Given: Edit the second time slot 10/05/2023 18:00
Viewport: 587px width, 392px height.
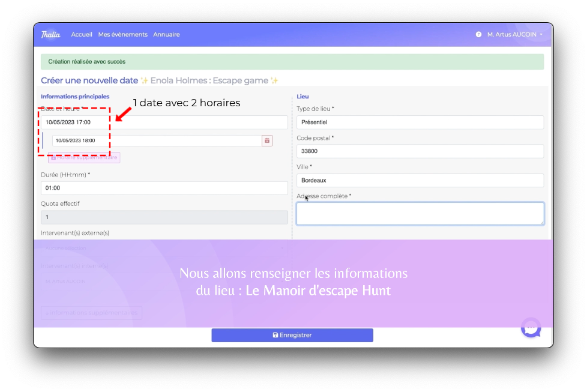Looking at the screenshot, I should [156, 140].
